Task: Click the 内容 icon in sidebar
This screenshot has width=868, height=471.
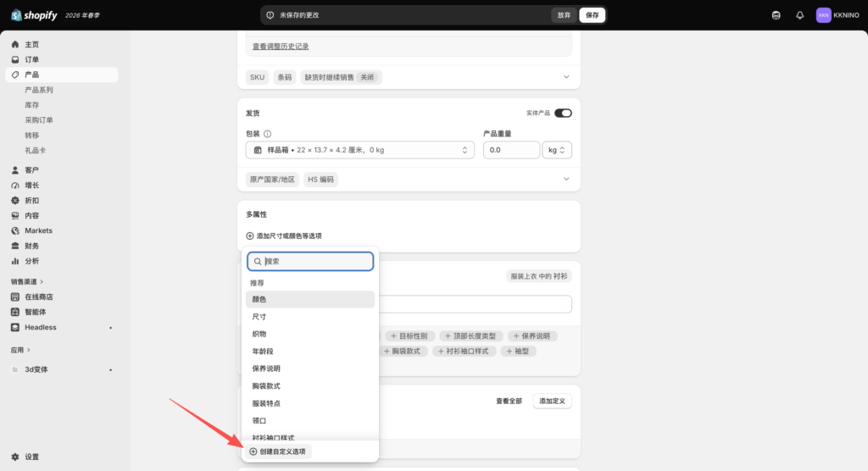Action: tap(15, 215)
